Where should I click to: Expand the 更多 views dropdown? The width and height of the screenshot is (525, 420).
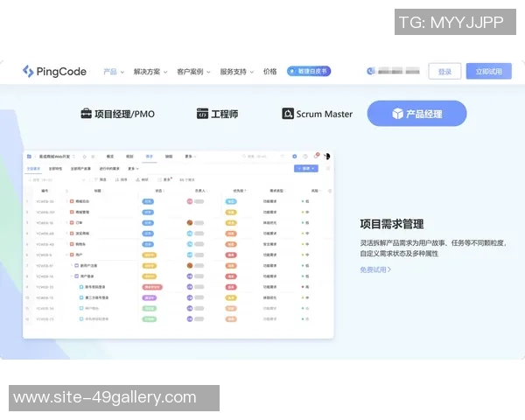pyautogui.click(x=133, y=169)
